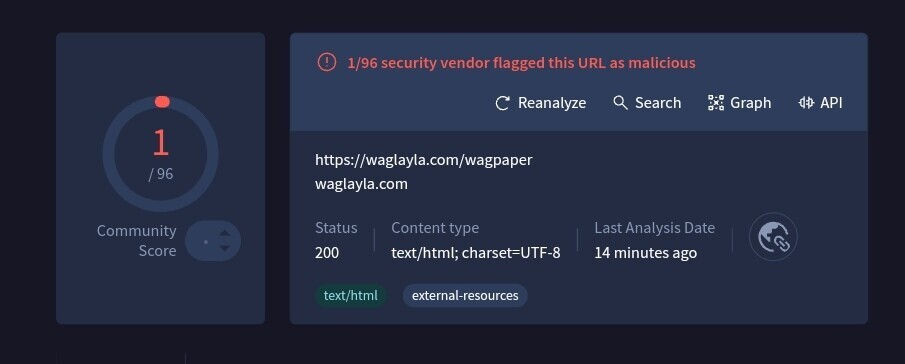The image size is (905, 364).
Task: Open the Graph icon in toolbar
Action: (x=716, y=103)
